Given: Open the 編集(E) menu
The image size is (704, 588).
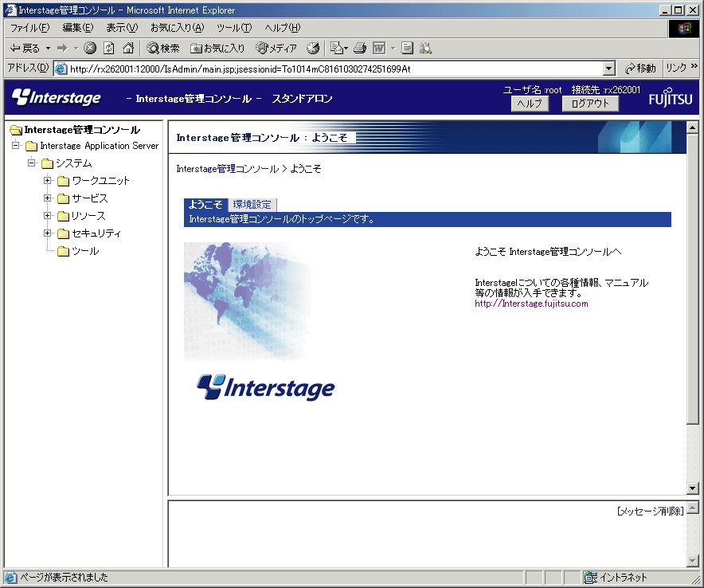Looking at the screenshot, I should point(78,28).
